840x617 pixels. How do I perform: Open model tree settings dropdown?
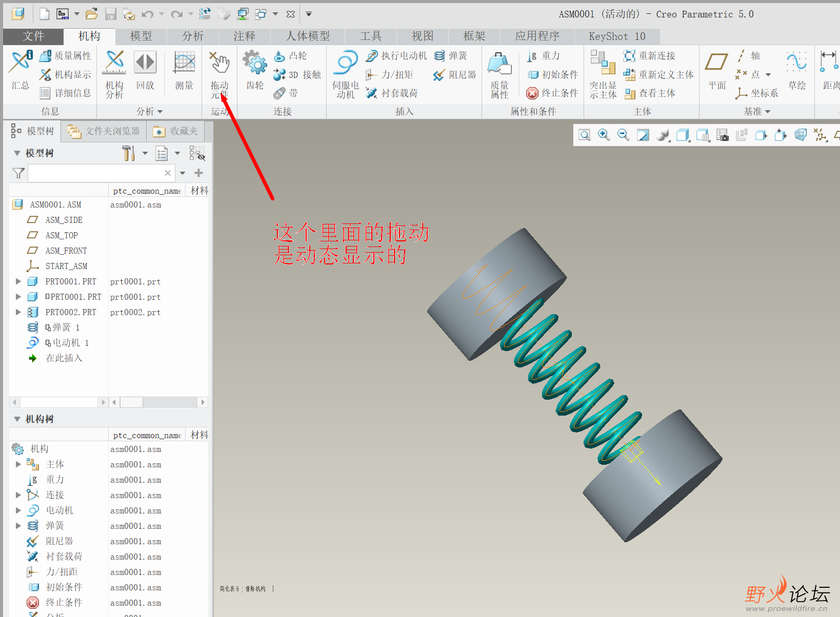[145, 153]
